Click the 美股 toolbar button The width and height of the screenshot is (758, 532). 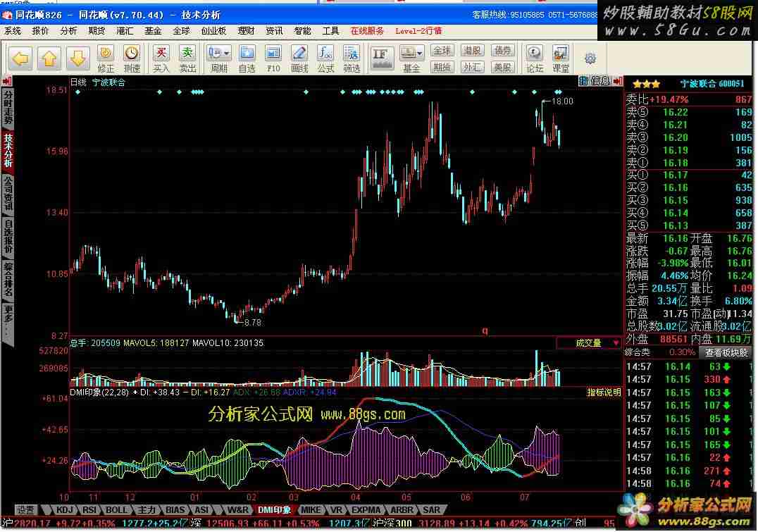tap(502, 67)
